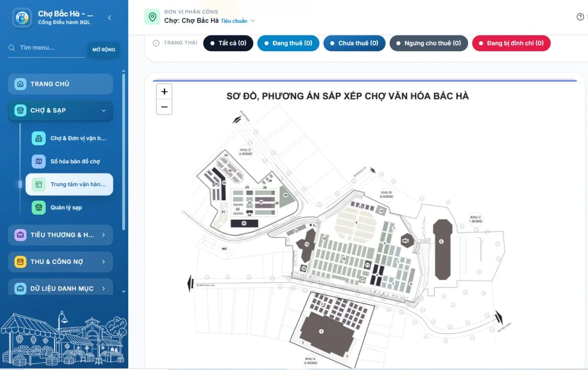The width and height of the screenshot is (588, 370).
Task: Click the briefcase icon beside TIÊU THƯƠNG
Action: point(20,235)
